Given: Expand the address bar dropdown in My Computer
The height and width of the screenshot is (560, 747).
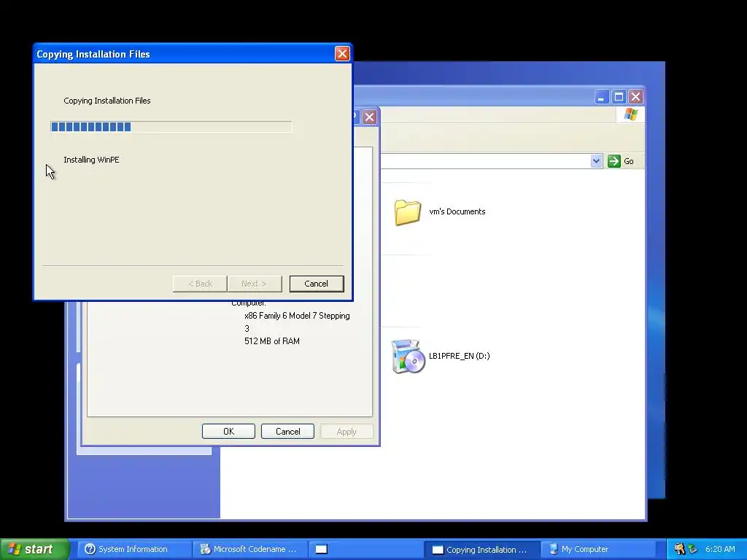Looking at the screenshot, I should [x=596, y=161].
